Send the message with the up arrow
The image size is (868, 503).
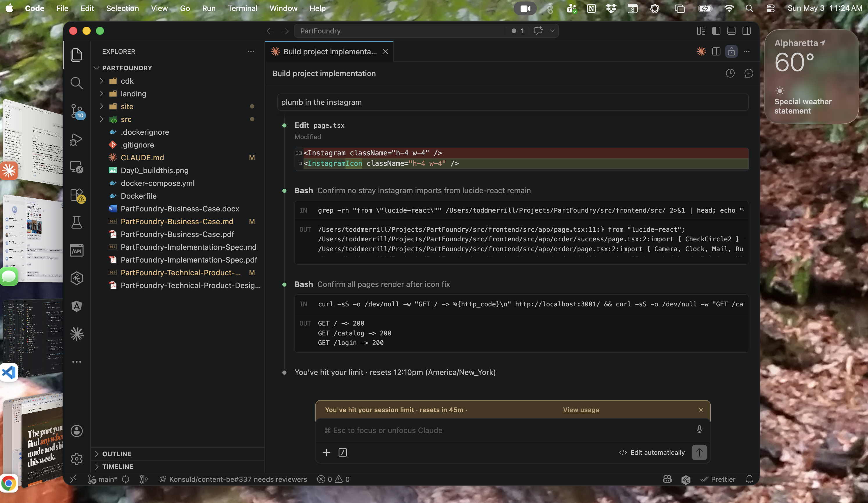point(699,452)
